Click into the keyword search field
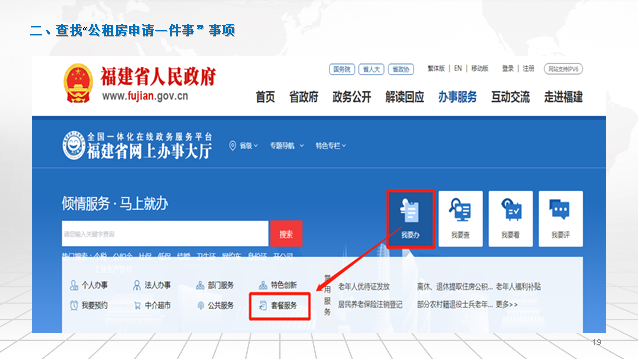The image size is (639, 360). coord(165,234)
